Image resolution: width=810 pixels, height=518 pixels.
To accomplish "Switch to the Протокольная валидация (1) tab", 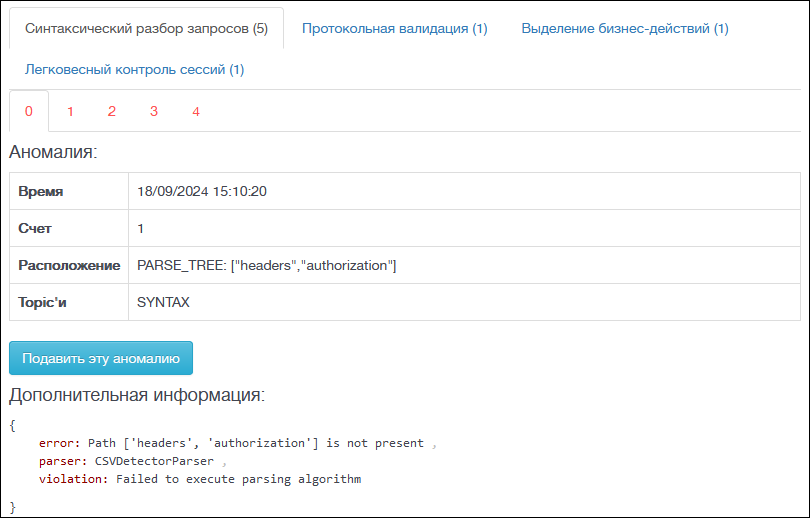I will tap(395, 28).
